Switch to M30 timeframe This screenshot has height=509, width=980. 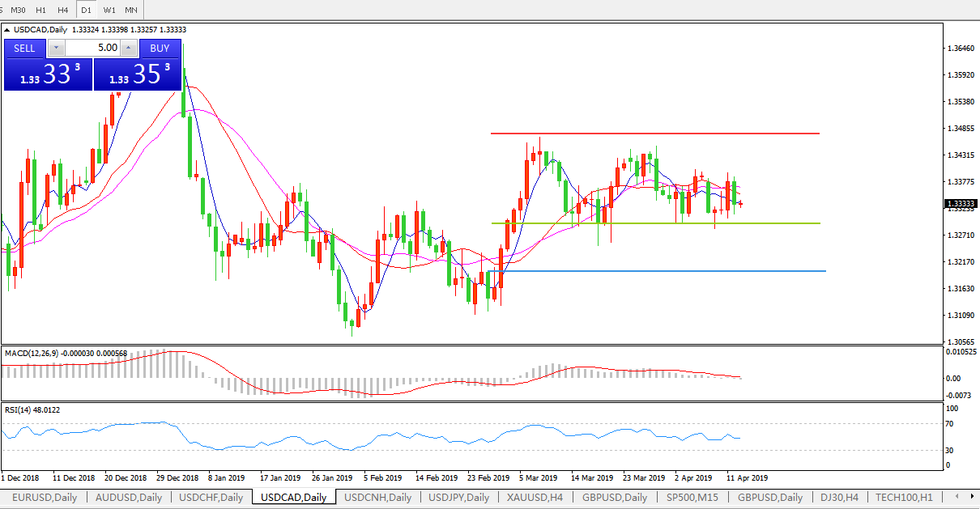point(18,10)
